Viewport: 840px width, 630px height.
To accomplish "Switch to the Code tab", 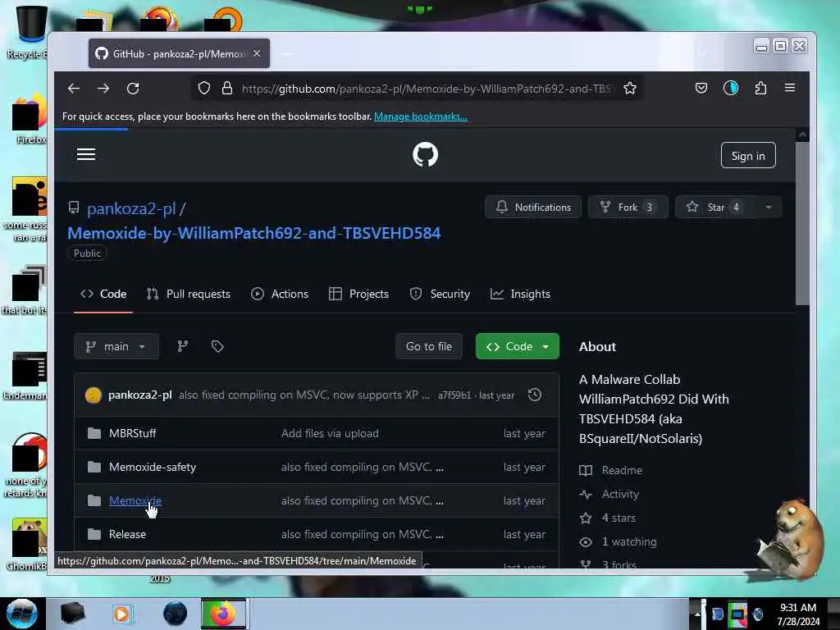I will point(103,294).
